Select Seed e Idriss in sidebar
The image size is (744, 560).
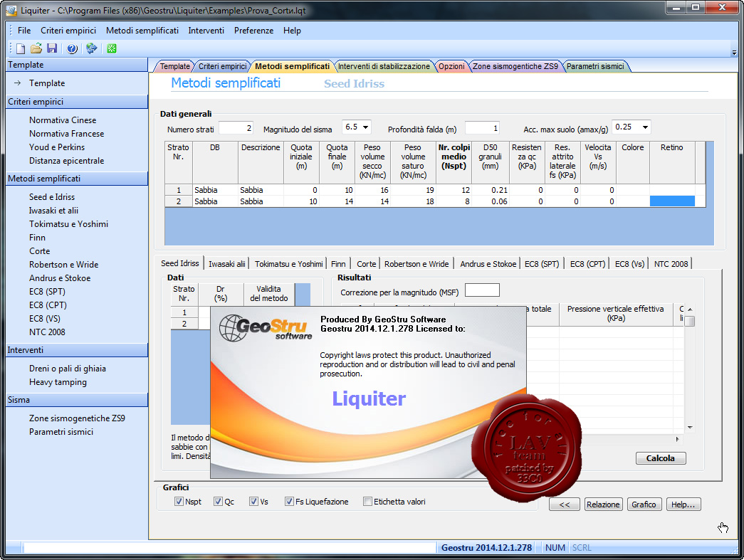(52, 197)
